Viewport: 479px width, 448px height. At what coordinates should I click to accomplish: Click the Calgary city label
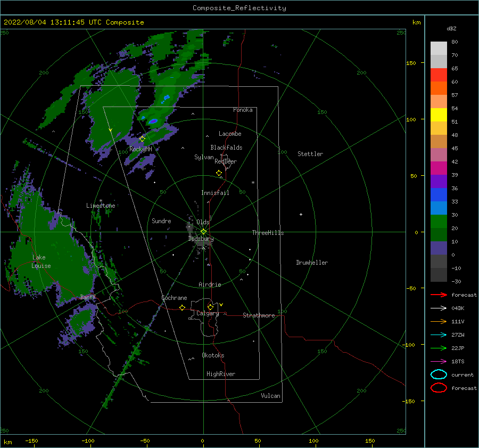[208, 313]
